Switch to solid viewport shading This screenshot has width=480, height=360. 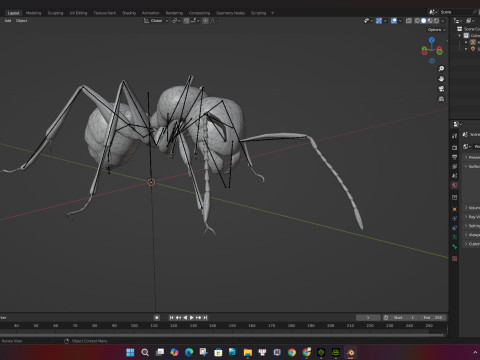423,21
